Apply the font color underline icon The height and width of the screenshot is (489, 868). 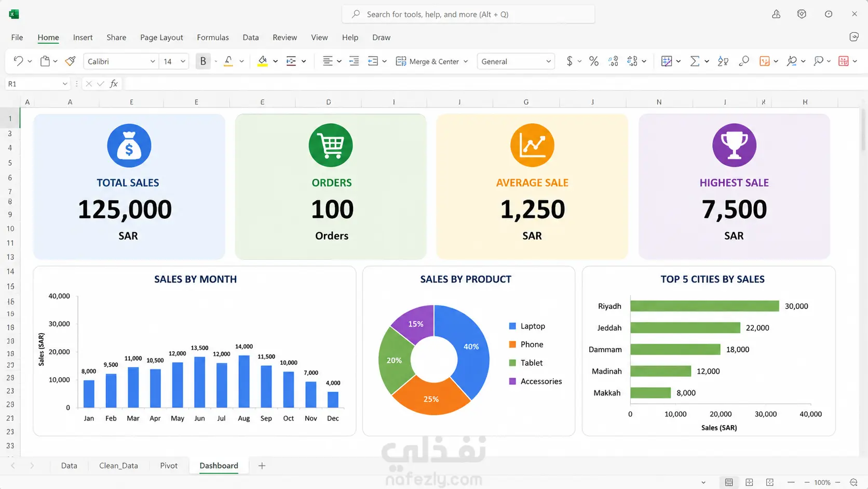pyautogui.click(x=228, y=61)
